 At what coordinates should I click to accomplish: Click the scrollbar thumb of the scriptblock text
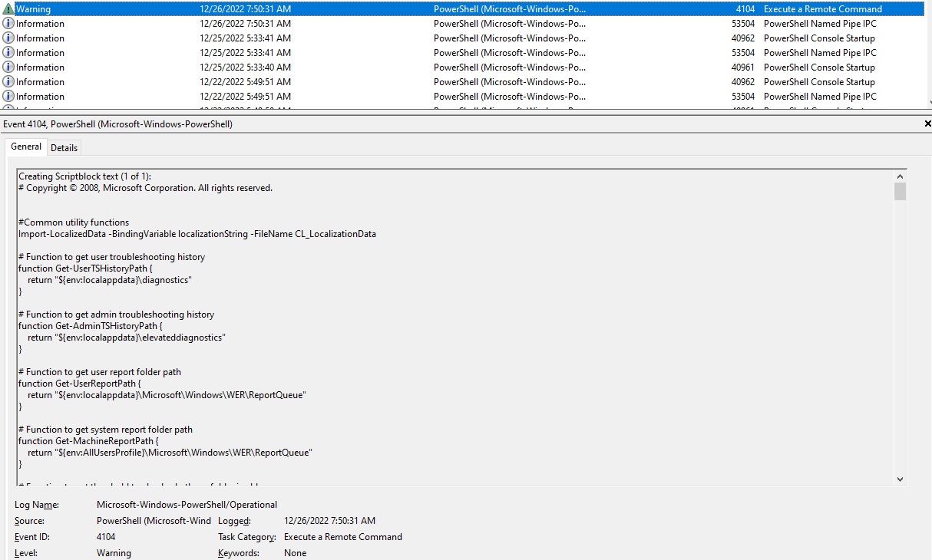pyautogui.click(x=900, y=191)
